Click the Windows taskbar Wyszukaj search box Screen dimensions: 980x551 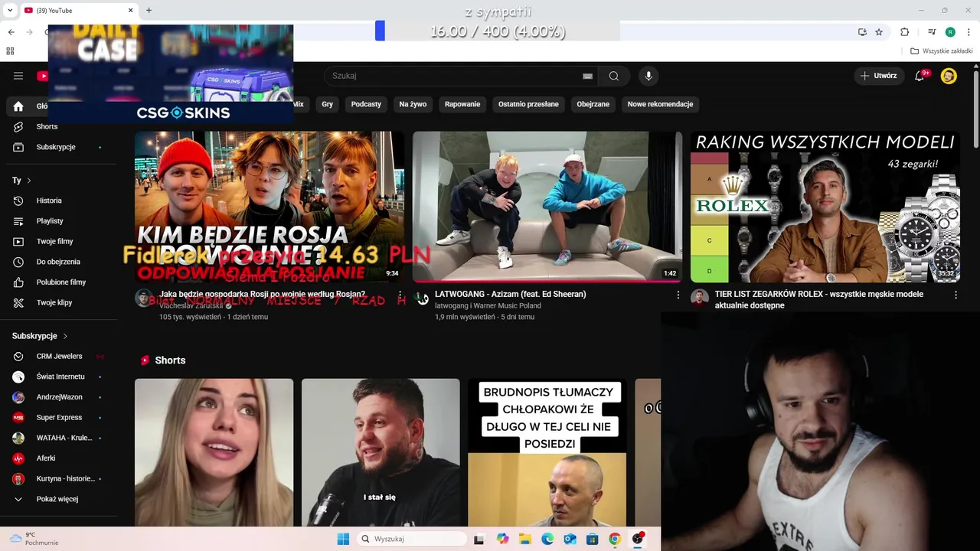click(x=412, y=539)
